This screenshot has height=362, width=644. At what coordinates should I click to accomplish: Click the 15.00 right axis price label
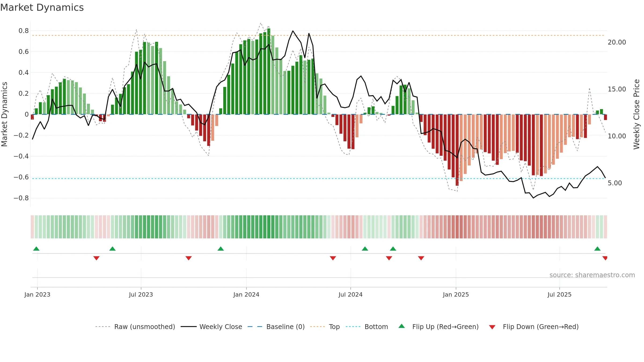[x=617, y=89]
